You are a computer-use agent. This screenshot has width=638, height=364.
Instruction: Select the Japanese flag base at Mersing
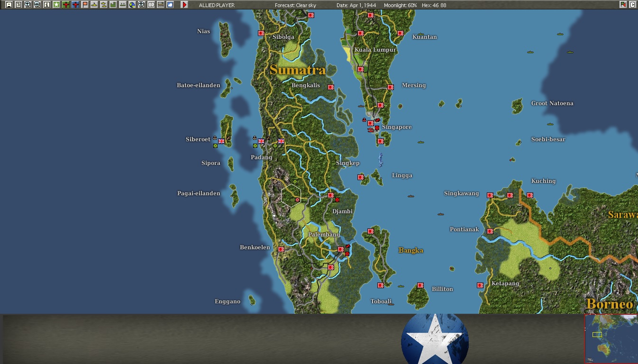[x=391, y=87]
